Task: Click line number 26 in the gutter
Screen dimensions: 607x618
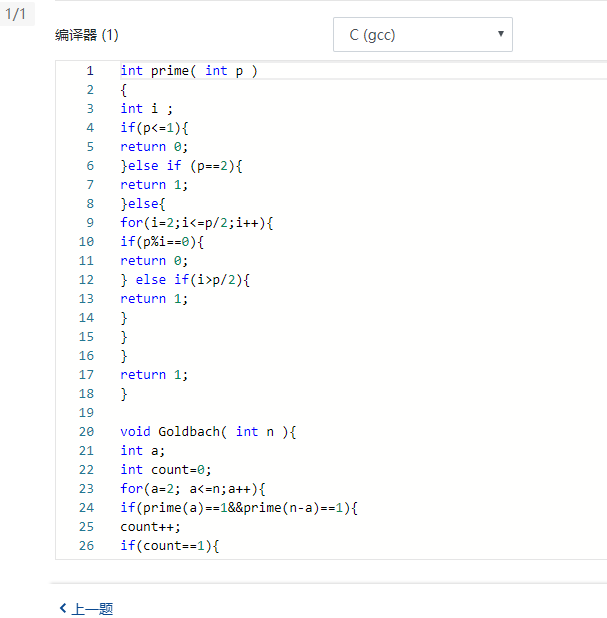Action: (x=86, y=546)
